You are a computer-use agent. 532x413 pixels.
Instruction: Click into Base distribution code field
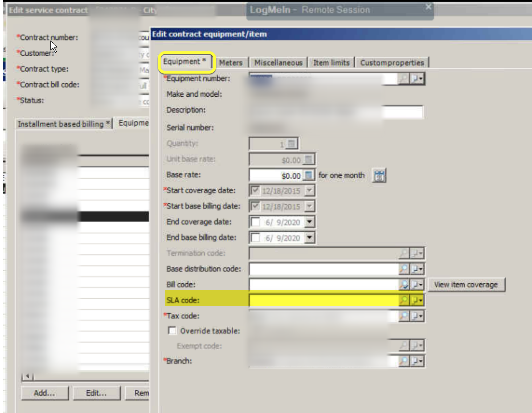pos(324,269)
